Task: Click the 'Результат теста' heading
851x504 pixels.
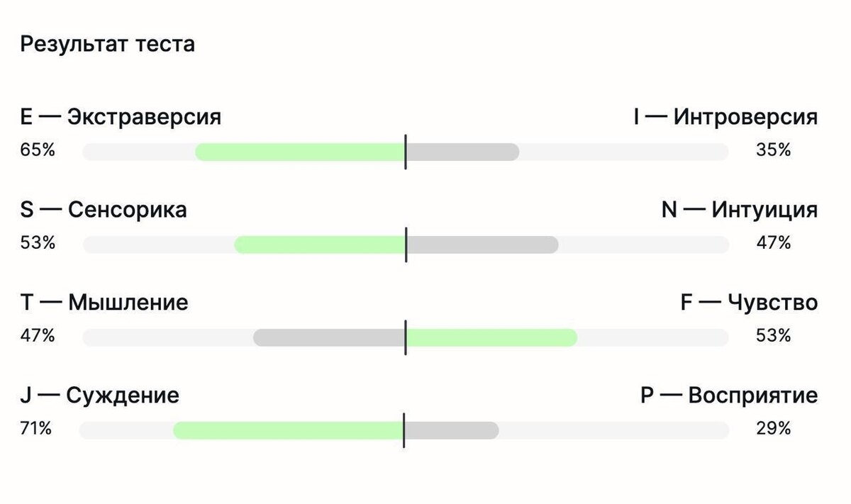Action: click(x=107, y=45)
